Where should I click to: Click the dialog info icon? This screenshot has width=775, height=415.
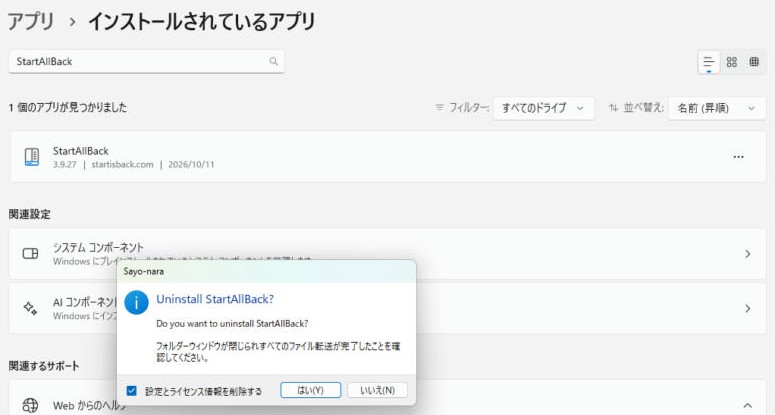click(x=136, y=302)
